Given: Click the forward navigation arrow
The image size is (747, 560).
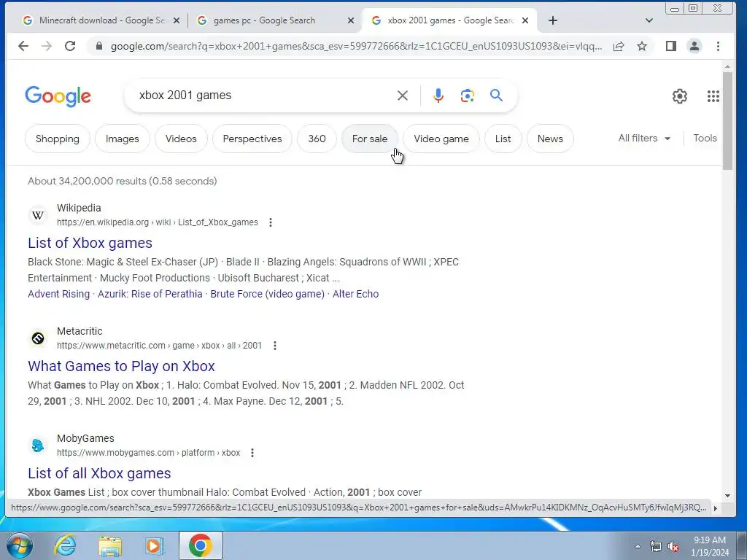Looking at the screenshot, I should coord(46,46).
